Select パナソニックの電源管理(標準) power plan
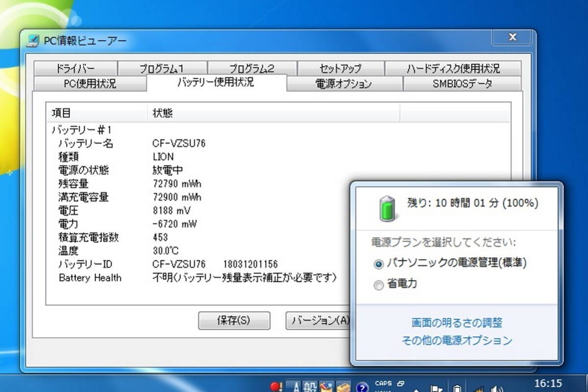The image size is (588, 392). click(449, 263)
